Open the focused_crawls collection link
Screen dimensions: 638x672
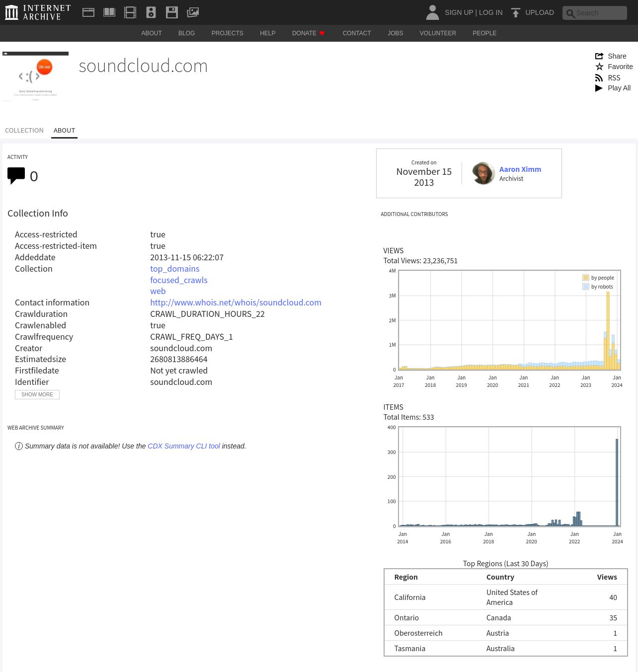coord(179,280)
